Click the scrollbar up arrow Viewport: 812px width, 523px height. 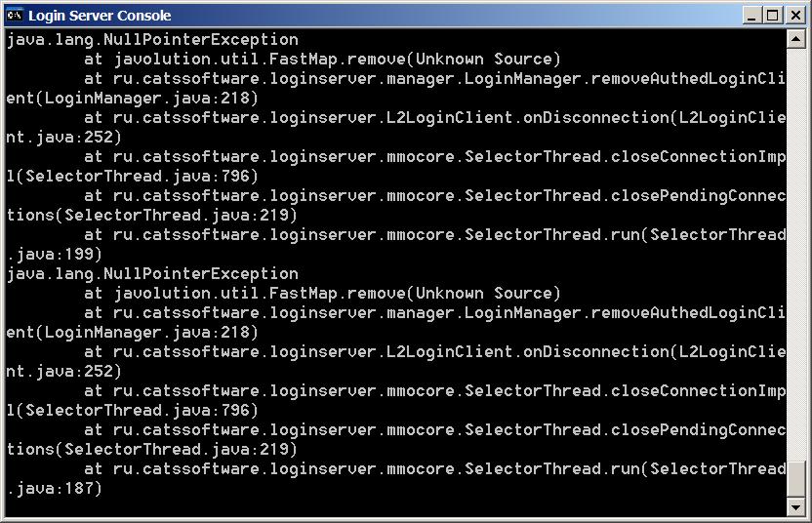[x=796, y=38]
